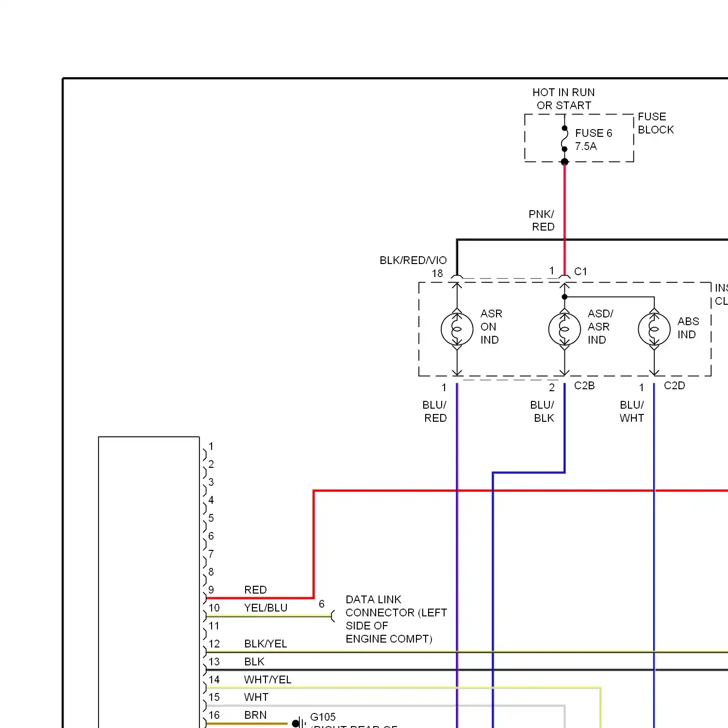Click the ASD/ASR IND lamp symbol
Image resolution: width=728 pixels, height=728 pixels.
[x=564, y=329]
